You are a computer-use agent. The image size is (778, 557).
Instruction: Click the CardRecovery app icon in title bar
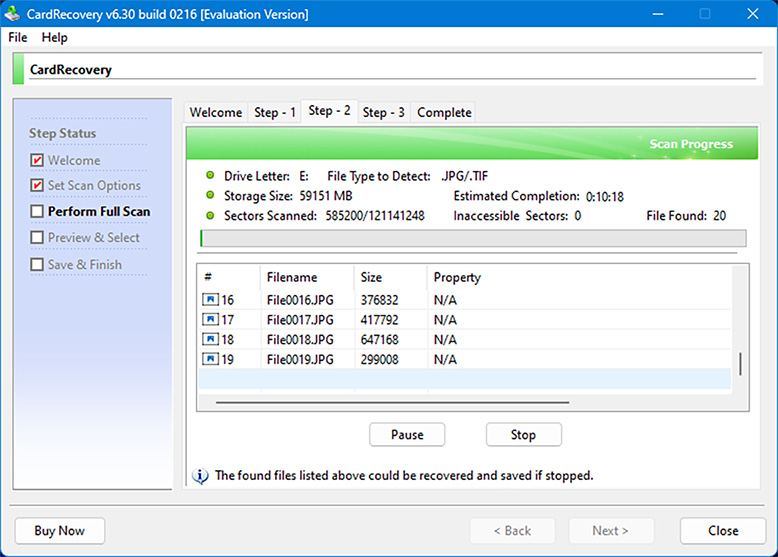tap(12, 13)
